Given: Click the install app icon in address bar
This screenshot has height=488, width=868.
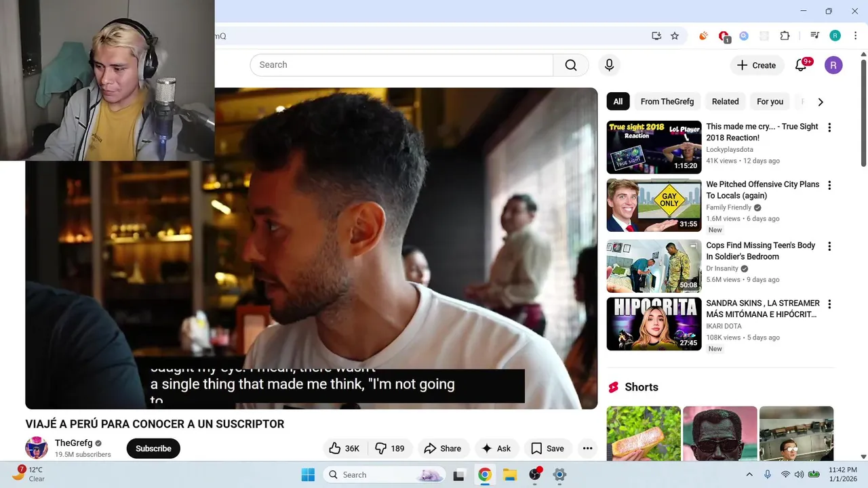Looking at the screenshot, I should coord(656,36).
